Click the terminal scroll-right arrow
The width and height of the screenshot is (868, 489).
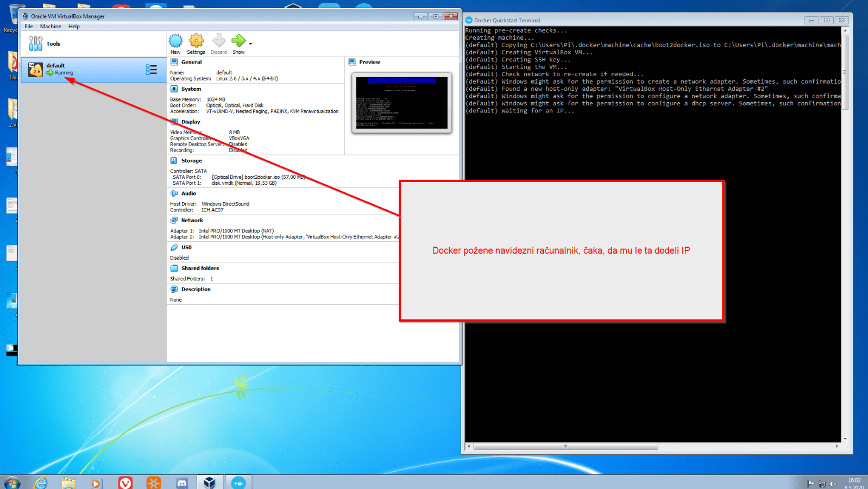[837, 446]
